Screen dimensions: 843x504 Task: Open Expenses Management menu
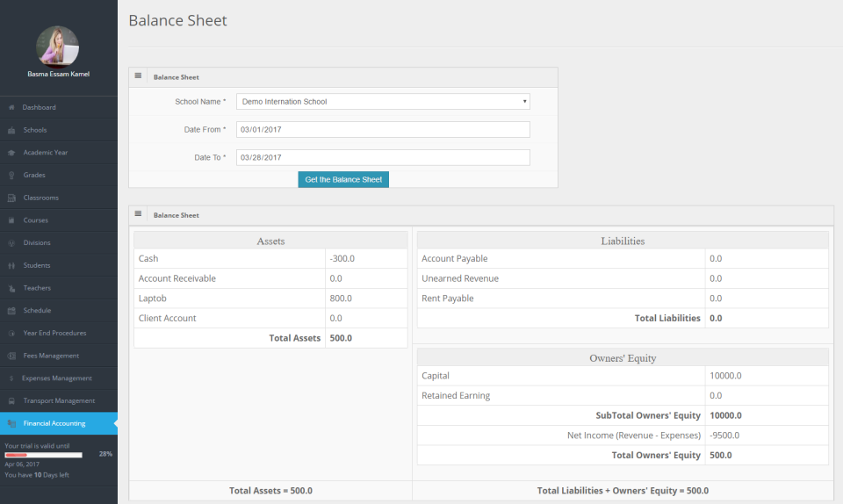coord(56,378)
